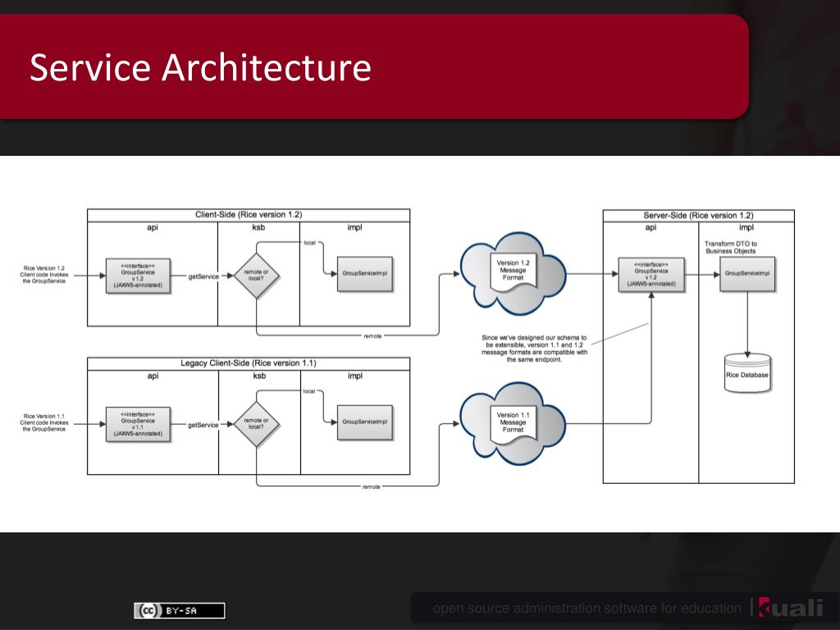Image resolution: width=840 pixels, height=630 pixels.
Task: Click 'open source administration software for education' tagline
Action: point(587,609)
